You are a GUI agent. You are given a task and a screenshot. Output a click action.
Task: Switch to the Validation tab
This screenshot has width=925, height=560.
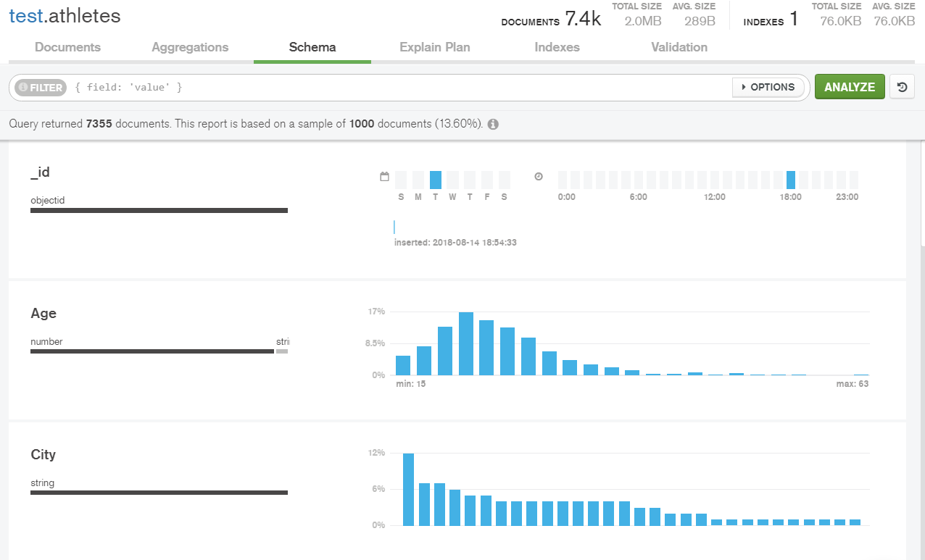coord(679,47)
